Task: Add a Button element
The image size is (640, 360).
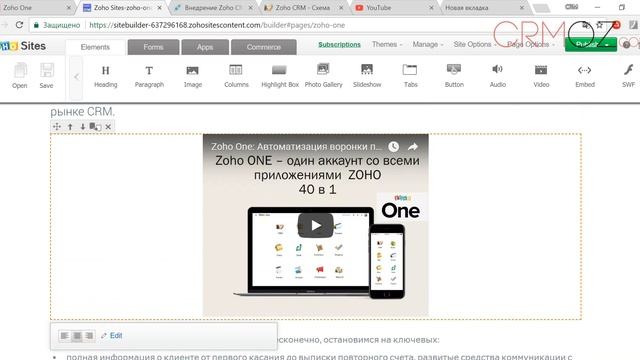Action: pyautogui.click(x=454, y=76)
